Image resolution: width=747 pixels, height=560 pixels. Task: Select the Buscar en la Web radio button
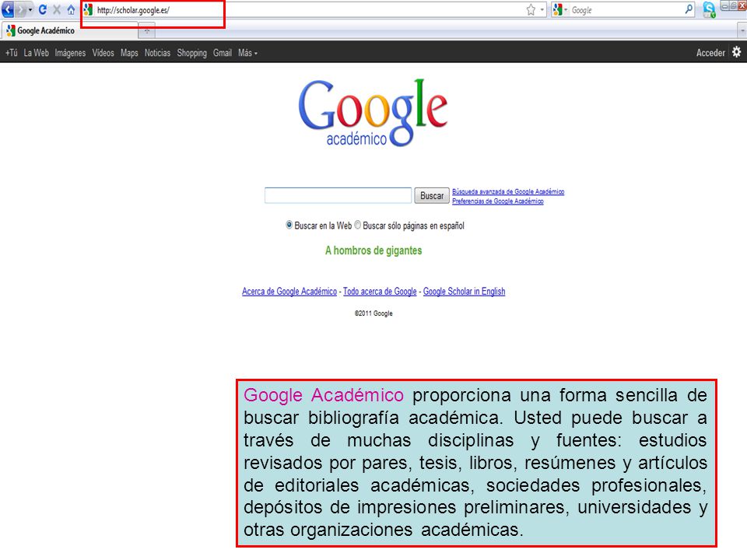pos(289,225)
